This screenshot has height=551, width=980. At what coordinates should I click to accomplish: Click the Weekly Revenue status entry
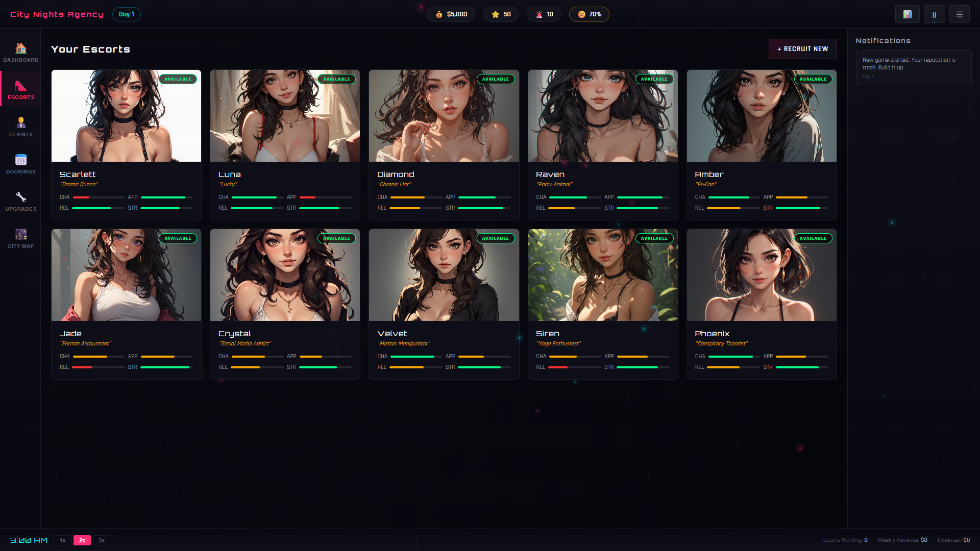pyautogui.click(x=902, y=540)
